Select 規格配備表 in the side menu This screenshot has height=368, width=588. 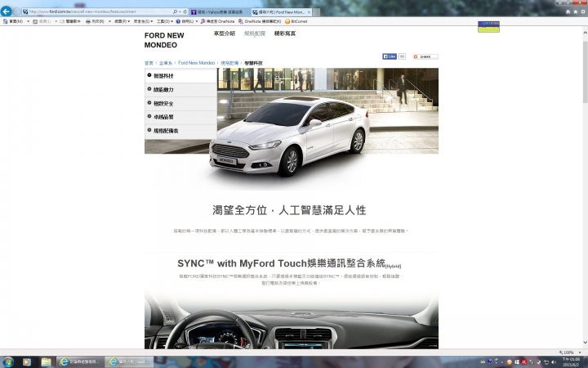click(180, 131)
